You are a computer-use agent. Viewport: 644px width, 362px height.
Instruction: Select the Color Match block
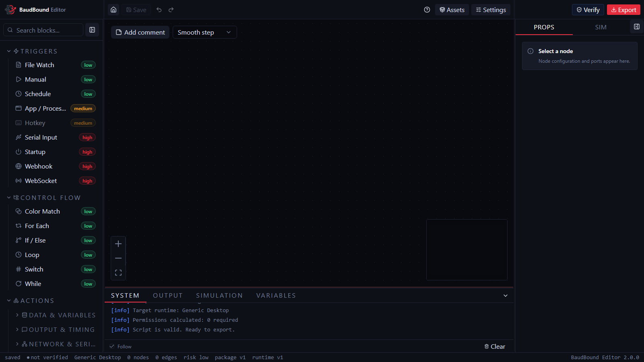coord(56,211)
